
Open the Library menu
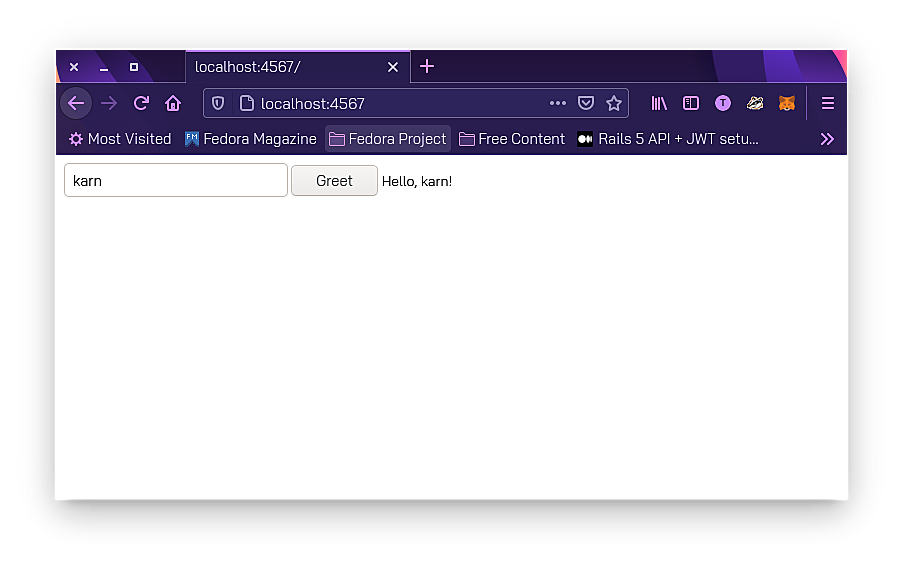click(x=659, y=103)
